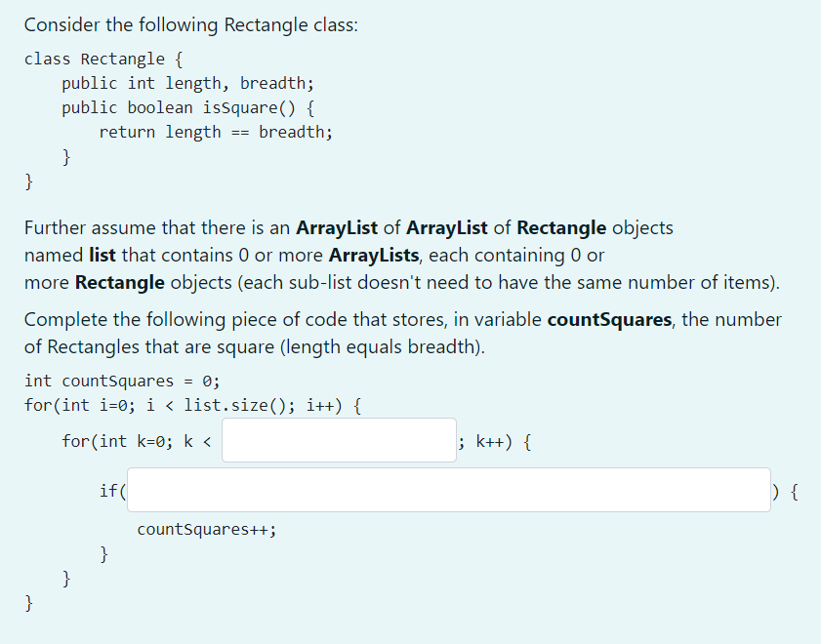The width and height of the screenshot is (821, 644).
Task: Click the if( statement before the input
Action: [x=111, y=490]
